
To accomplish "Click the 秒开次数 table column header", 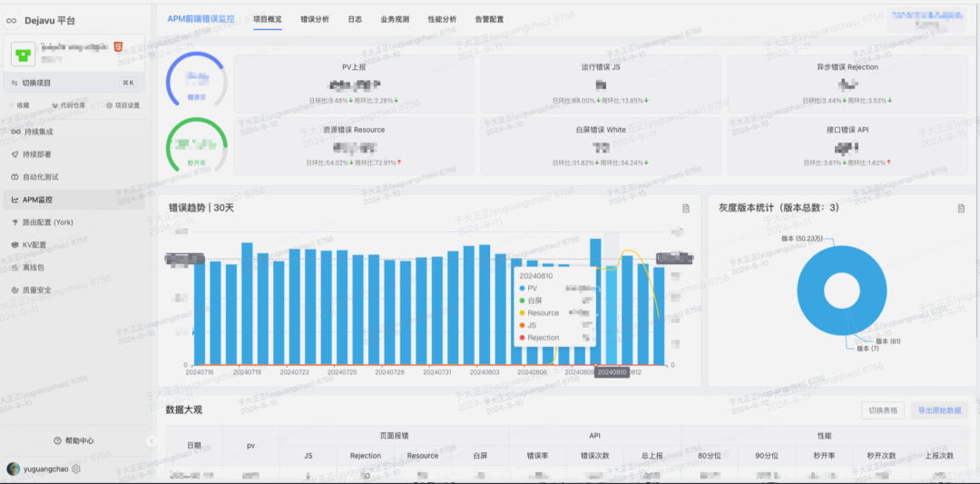I will pos(881,456).
